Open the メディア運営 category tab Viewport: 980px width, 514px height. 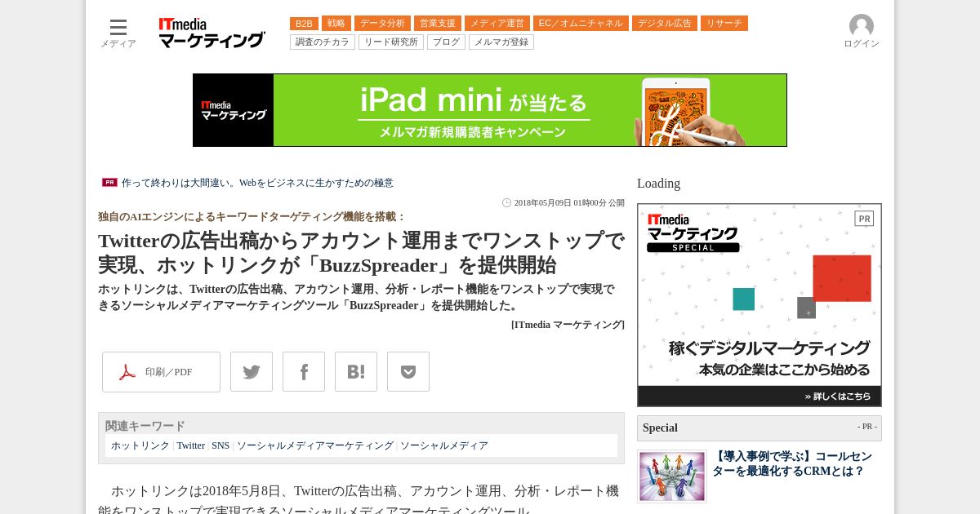497,24
